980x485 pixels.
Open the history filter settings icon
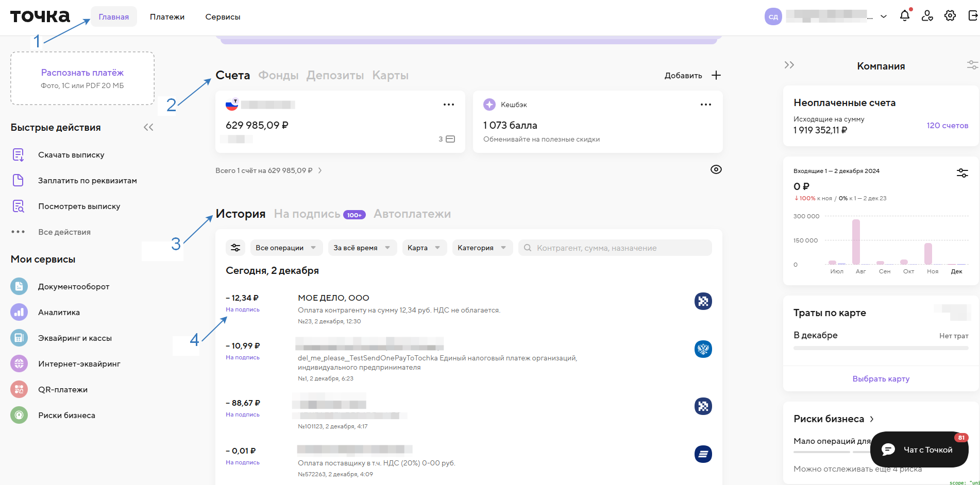click(x=235, y=248)
